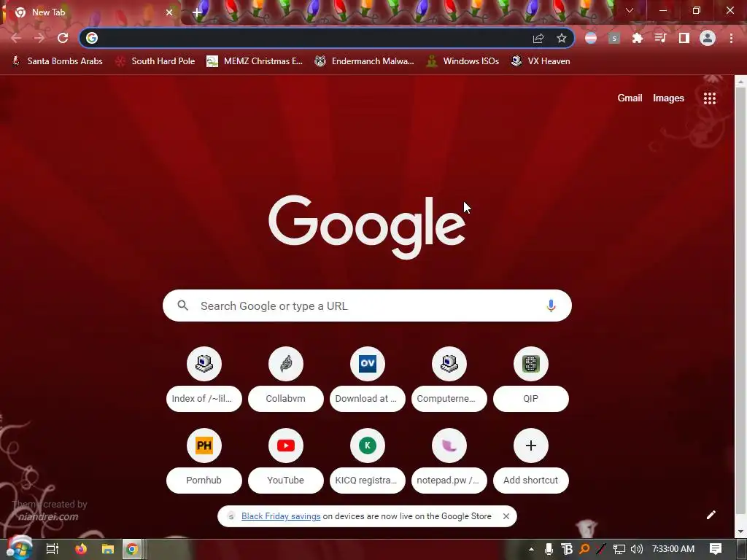Open the Computerne... shortcut

point(449,379)
